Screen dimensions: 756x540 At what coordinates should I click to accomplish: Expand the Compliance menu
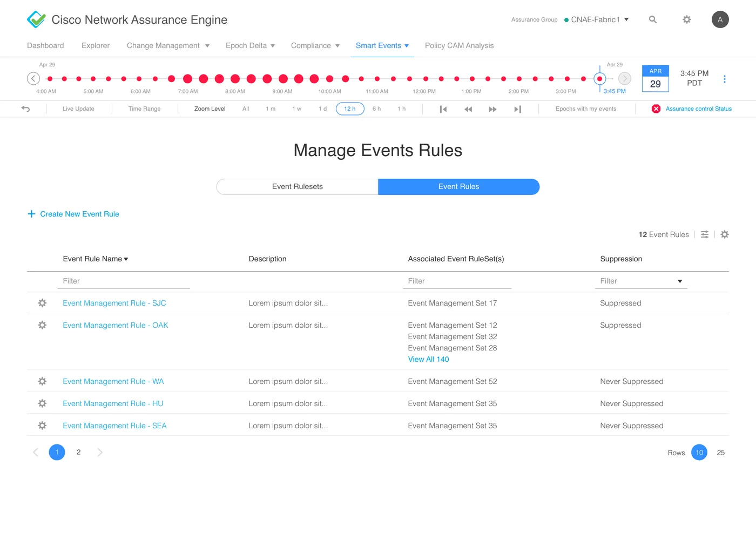tap(315, 46)
